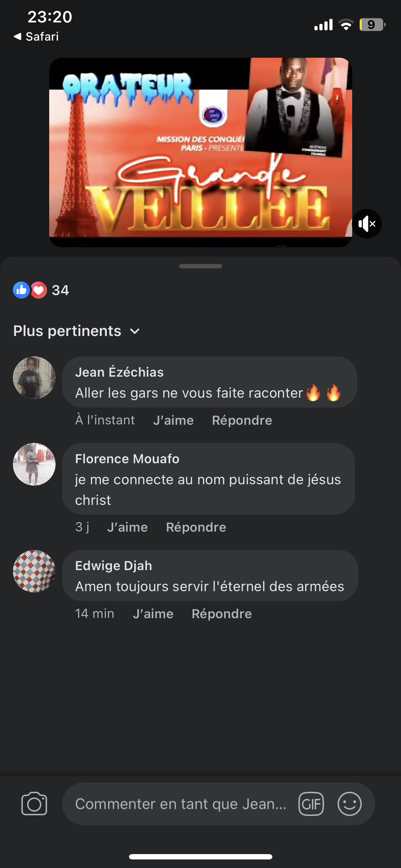Open the emoji smiley picker
401x868 pixels.
coord(349,804)
